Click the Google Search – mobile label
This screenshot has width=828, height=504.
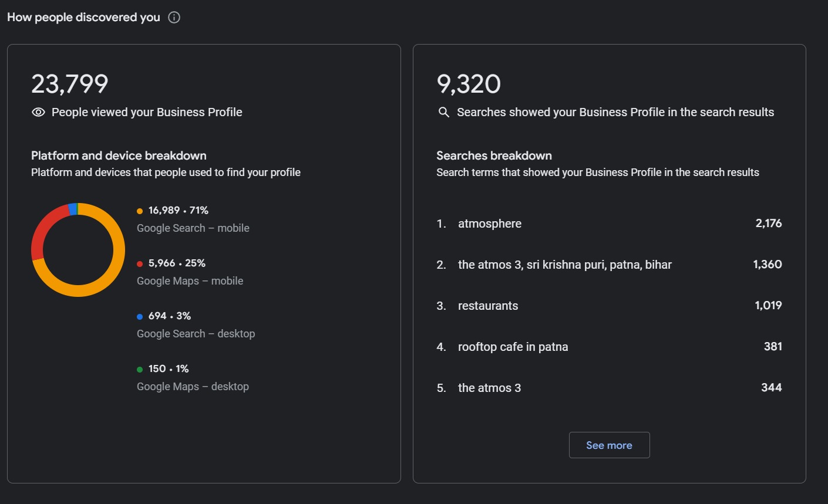[193, 228]
